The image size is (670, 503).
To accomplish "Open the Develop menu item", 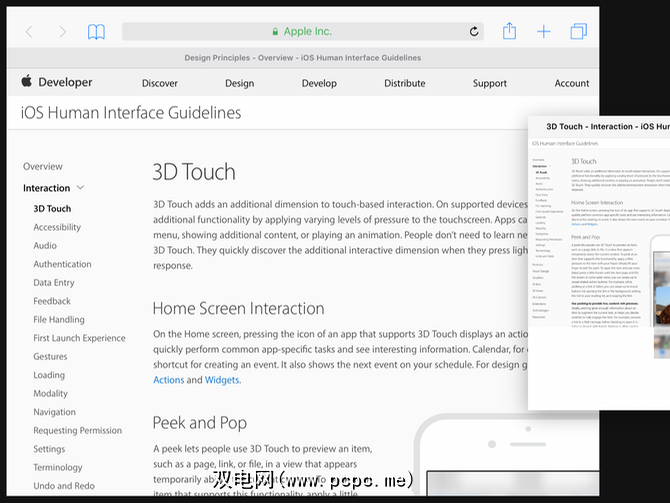I will [x=319, y=83].
